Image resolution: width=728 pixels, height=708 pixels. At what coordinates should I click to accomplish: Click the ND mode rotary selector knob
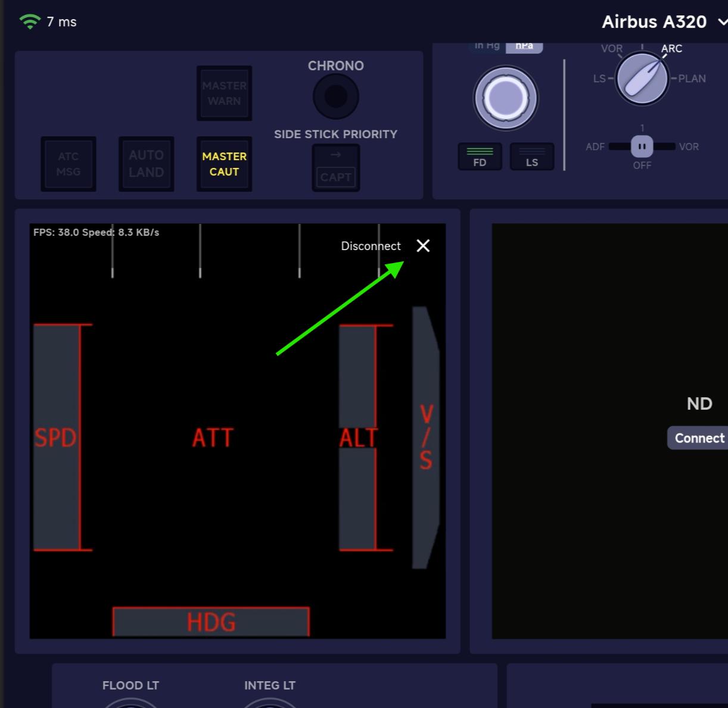click(x=642, y=79)
